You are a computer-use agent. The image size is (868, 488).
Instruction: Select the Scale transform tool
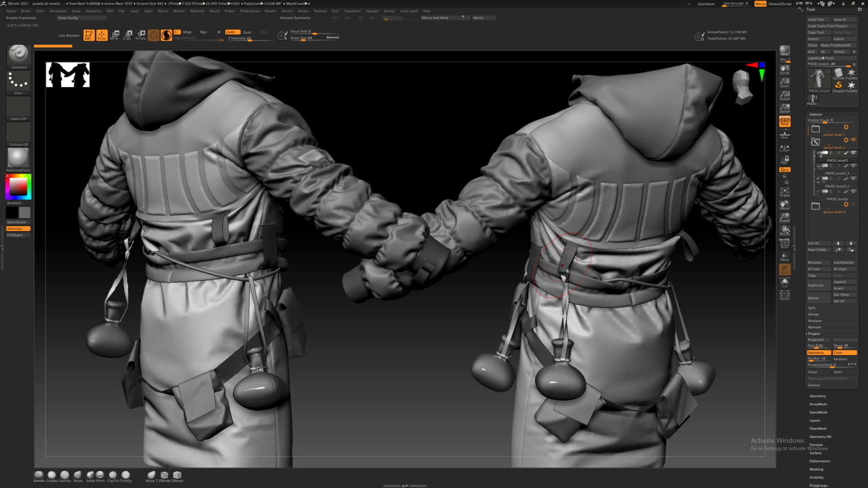coord(127,35)
